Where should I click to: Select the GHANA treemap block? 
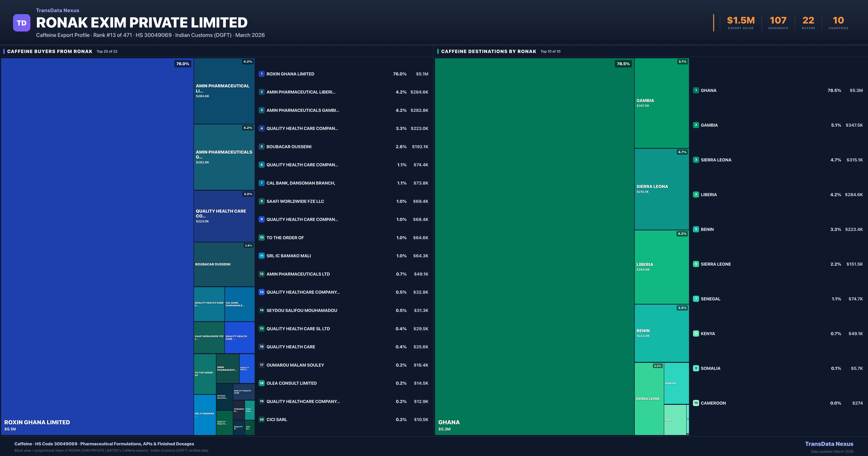[x=534, y=246]
